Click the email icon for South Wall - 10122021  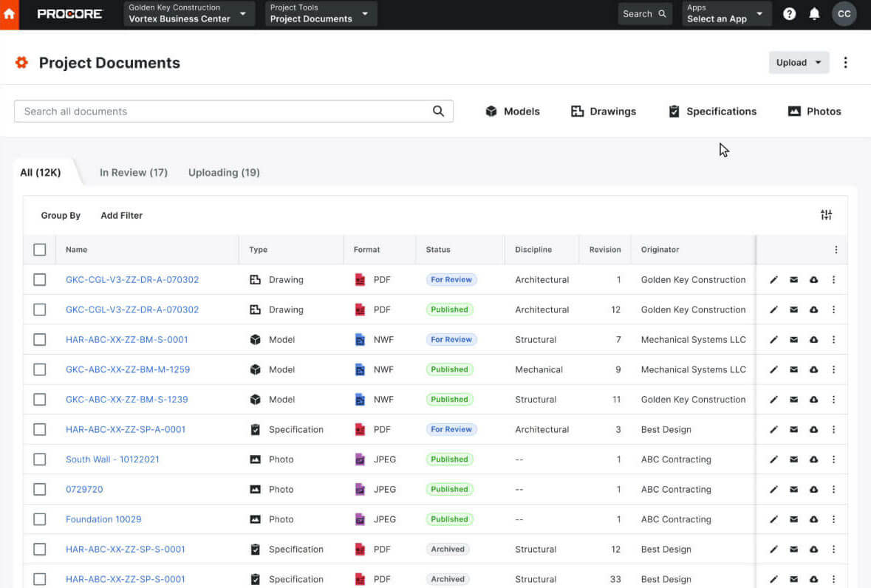point(793,459)
